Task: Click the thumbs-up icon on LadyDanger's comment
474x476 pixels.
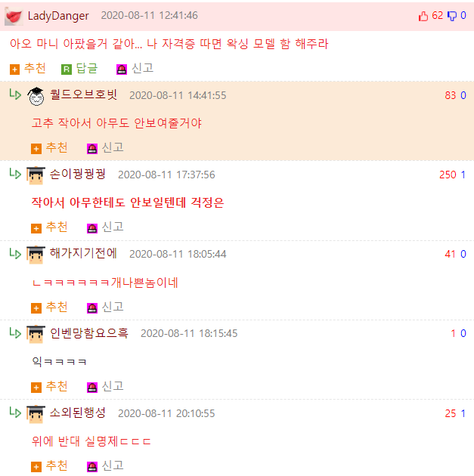Action: tap(423, 16)
